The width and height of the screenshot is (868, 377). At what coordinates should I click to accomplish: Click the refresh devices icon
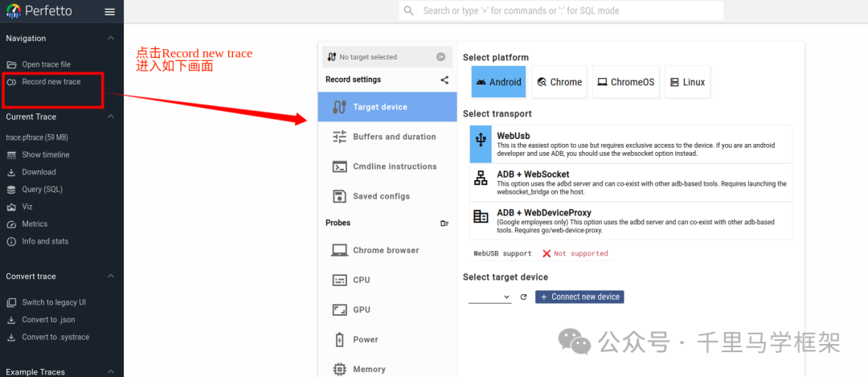click(x=523, y=297)
